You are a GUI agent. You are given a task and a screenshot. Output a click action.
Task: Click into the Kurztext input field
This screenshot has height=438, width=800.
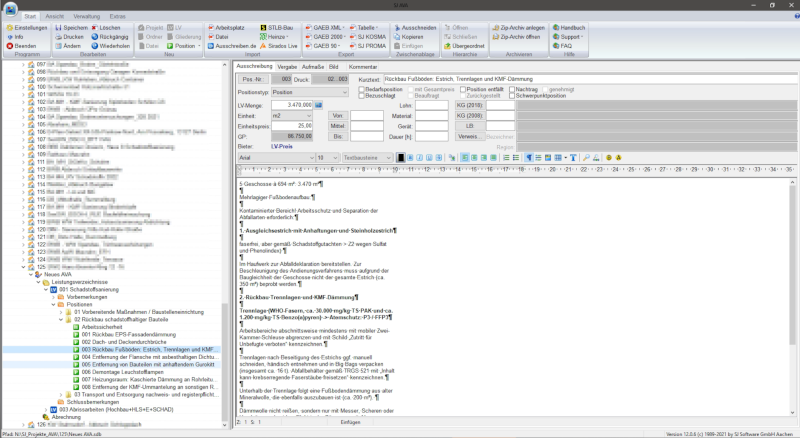coord(590,79)
